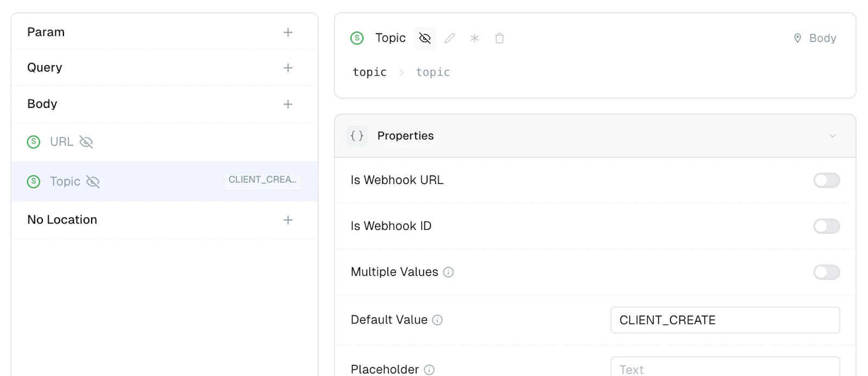Click the info icon next to Default Value

(437, 320)
